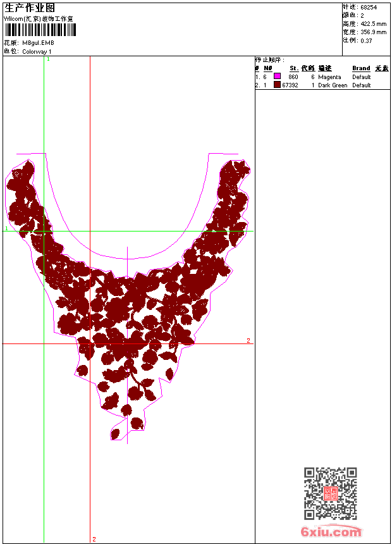This screenshot has width=392, height=544.
Task: Click the Brand column header
Action: (361, 68)
